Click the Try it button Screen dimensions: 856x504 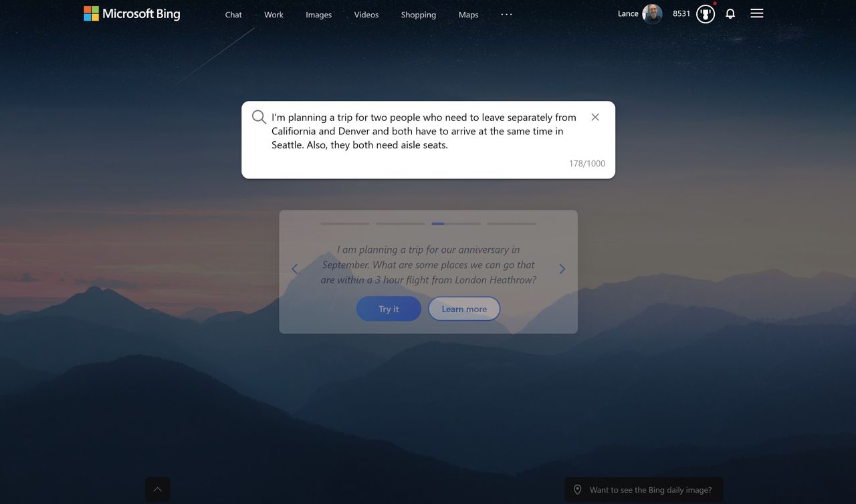point(389,309)
